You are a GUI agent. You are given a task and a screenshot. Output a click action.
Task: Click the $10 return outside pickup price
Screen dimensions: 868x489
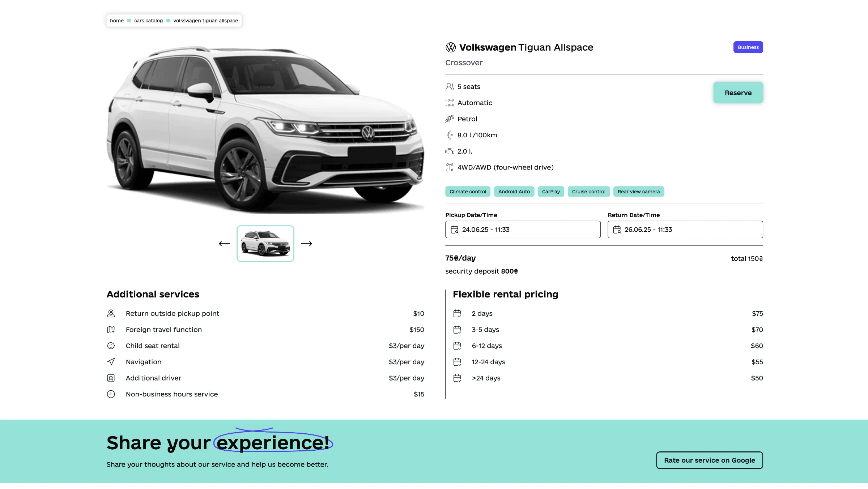[418, 313]
